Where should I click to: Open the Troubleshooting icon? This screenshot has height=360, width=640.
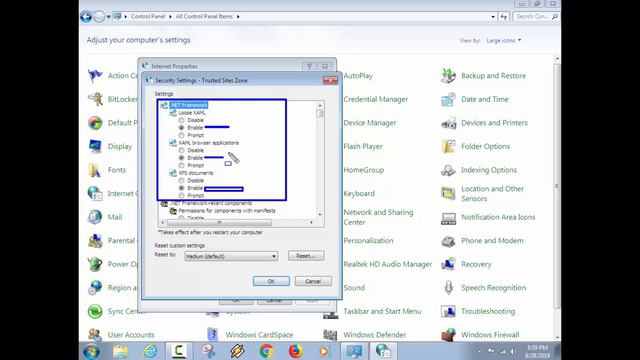pyautogui.click(x=449, y=311)
